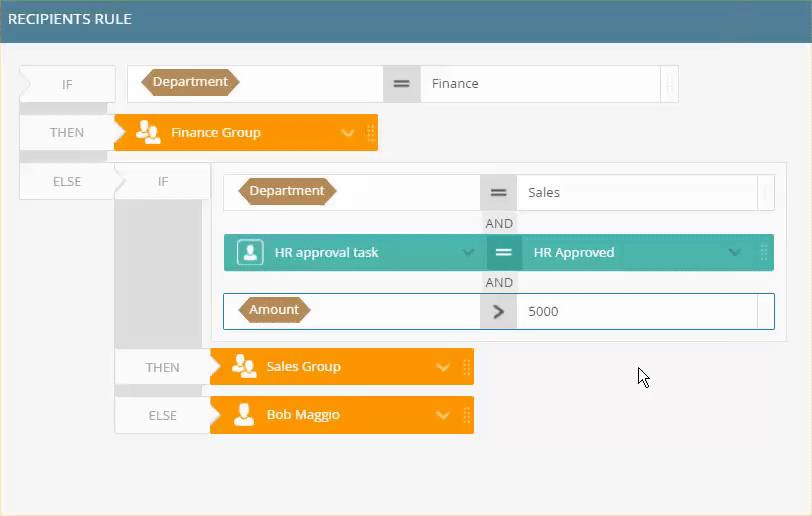
Task: Click drag handle on Finance Group block
Action: 371,133
